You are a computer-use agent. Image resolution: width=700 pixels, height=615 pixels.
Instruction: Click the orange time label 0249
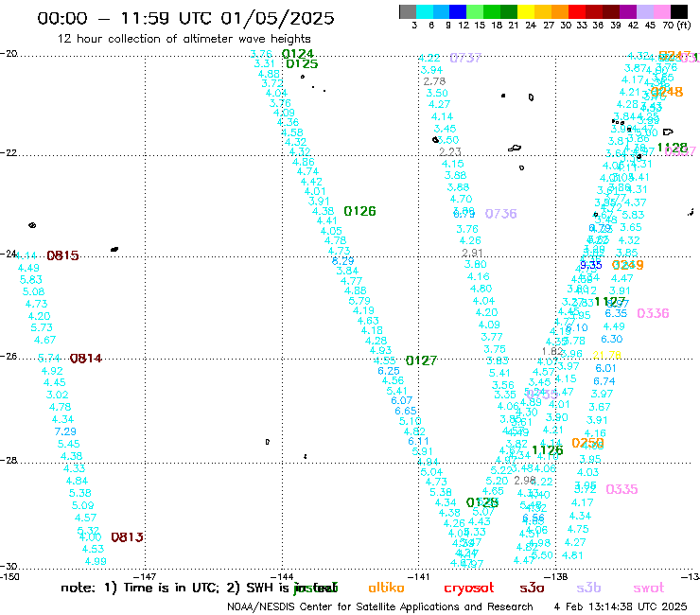(x=628, y=265)
